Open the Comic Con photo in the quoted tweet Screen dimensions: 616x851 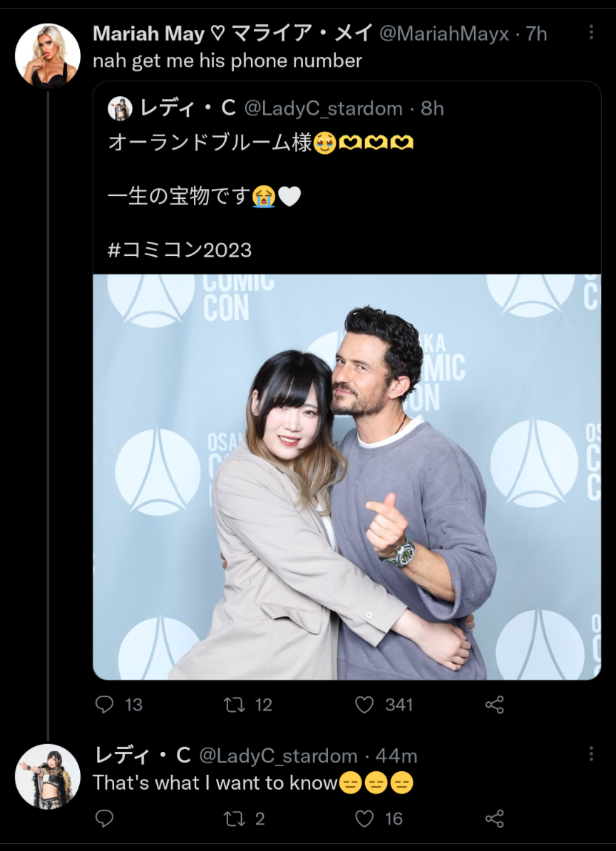(346, 477)
